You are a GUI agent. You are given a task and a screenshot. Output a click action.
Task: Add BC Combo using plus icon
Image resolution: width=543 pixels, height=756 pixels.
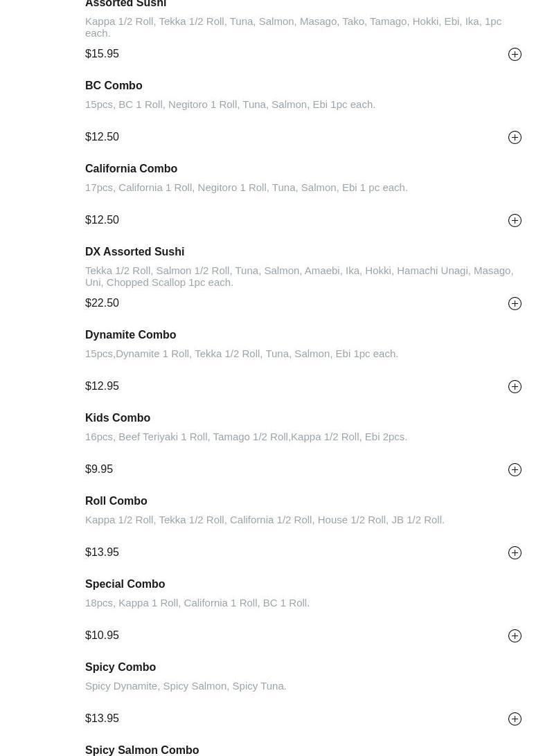click(x=515, y=137)
